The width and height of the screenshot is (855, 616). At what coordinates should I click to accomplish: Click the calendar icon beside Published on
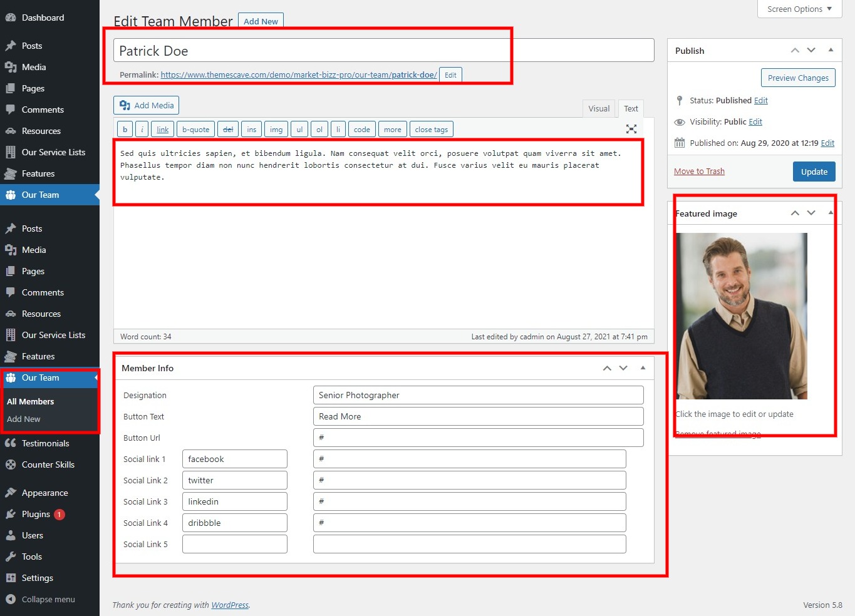point(680,143)
